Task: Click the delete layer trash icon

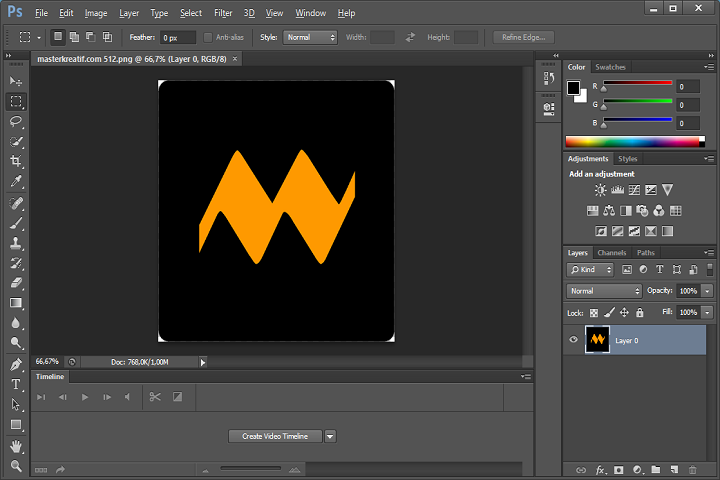Action: (x=691, y=469)
